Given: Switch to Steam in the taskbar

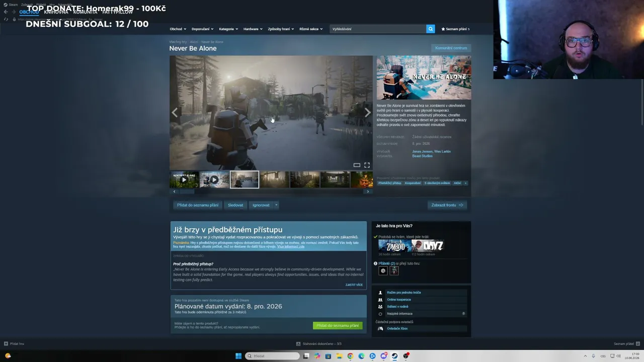Looking at the screenshot, I should click(x=394, y=356).
